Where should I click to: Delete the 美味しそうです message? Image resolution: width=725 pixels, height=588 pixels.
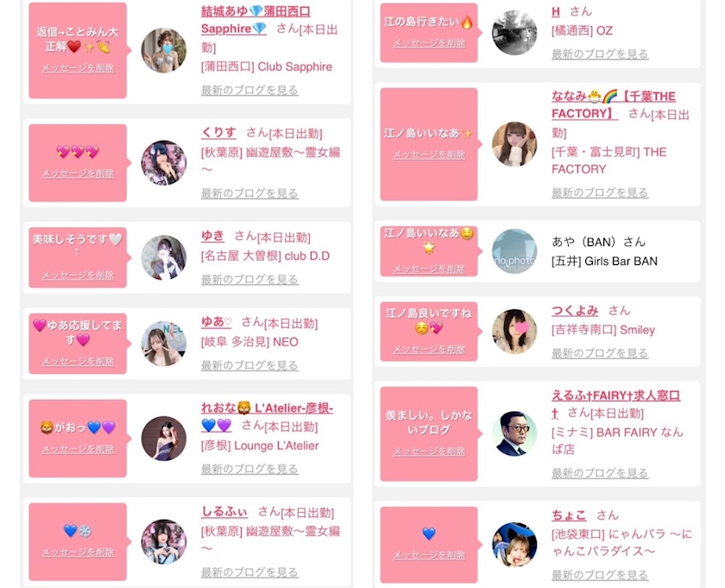tap(78, 275)
